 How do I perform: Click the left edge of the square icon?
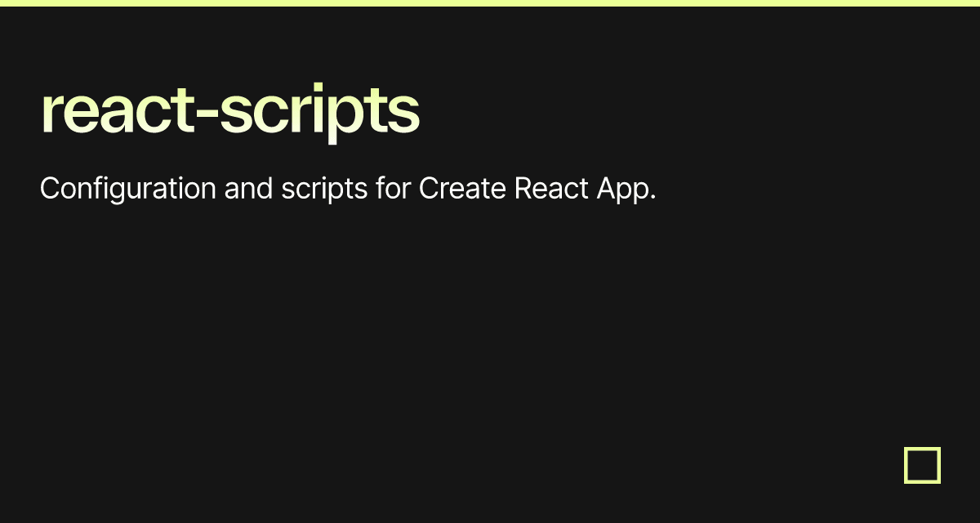(x=906, y=465)
